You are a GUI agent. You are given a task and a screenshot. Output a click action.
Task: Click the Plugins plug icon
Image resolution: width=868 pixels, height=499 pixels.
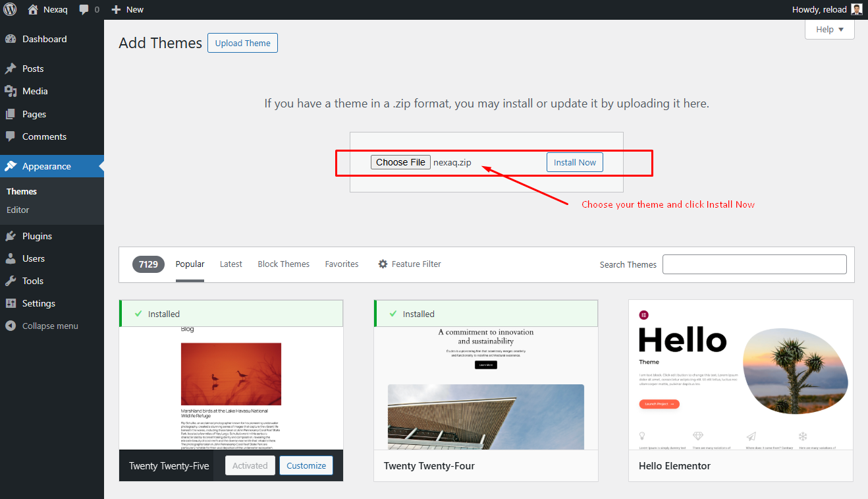tap(11, 236)
